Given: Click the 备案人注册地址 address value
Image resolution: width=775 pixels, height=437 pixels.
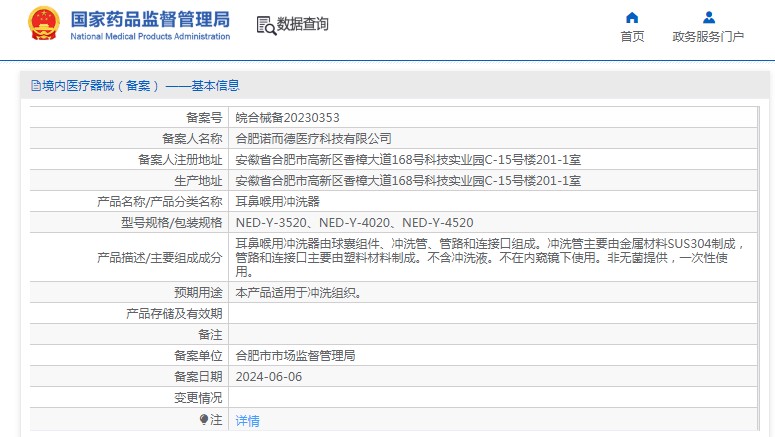Looking at the screenshot, I should 408,160.
